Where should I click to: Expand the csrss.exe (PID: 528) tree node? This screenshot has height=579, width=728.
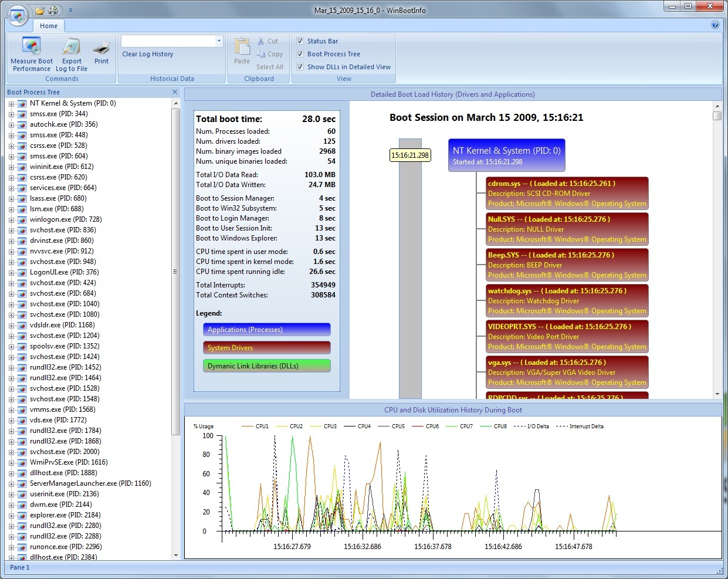[11, 146]
